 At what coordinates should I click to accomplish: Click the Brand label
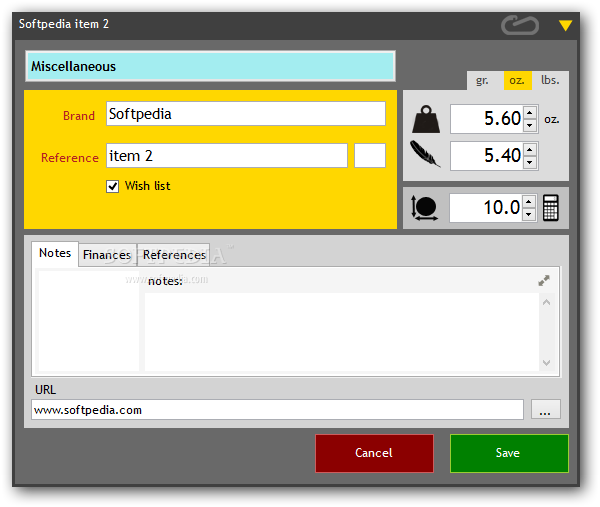coord(79,116)
